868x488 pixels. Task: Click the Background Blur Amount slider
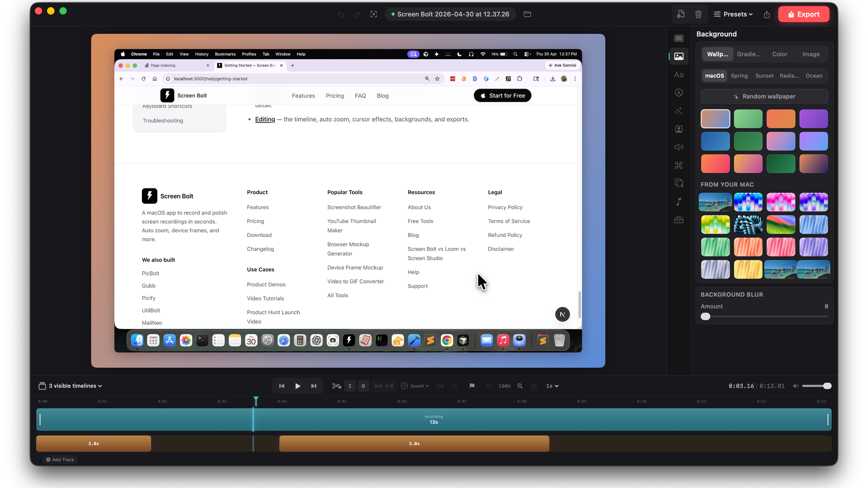click(x=764, y=317)
